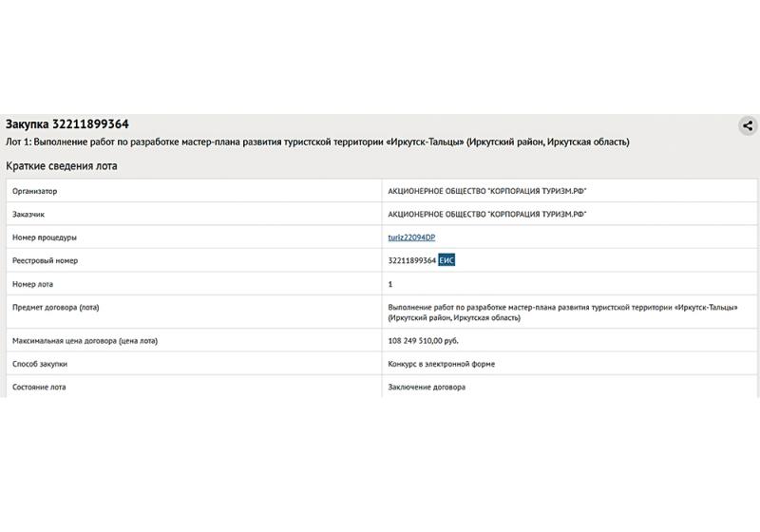Viewport: 760px width, 532px height.
Task: Click the Лот 1 title text
Action: click(x=317, y=142)
